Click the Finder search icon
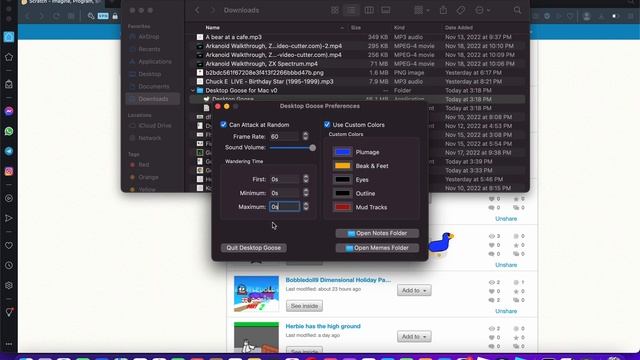 click(517, 10)
